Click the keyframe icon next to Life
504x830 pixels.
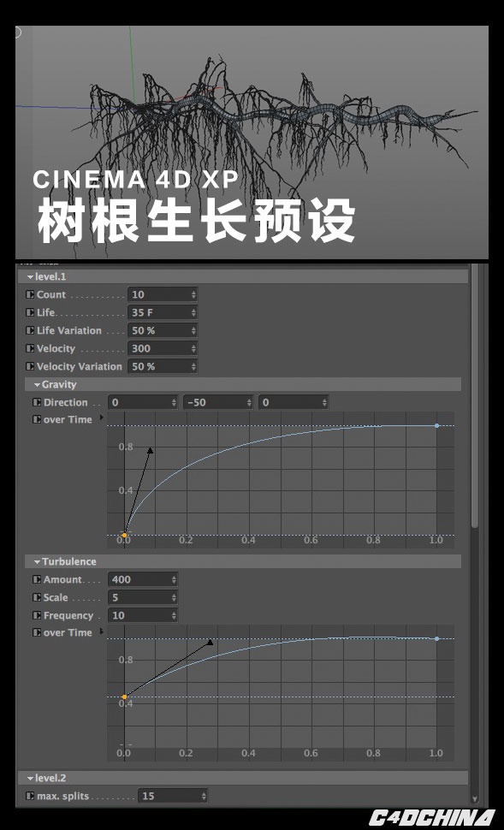tap(30, 312)
